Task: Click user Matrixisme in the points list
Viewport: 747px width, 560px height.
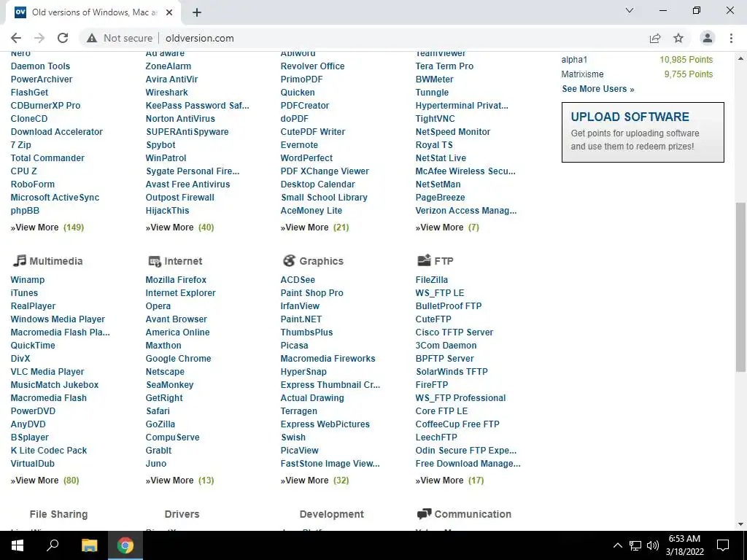Action: tap(582, 74)
